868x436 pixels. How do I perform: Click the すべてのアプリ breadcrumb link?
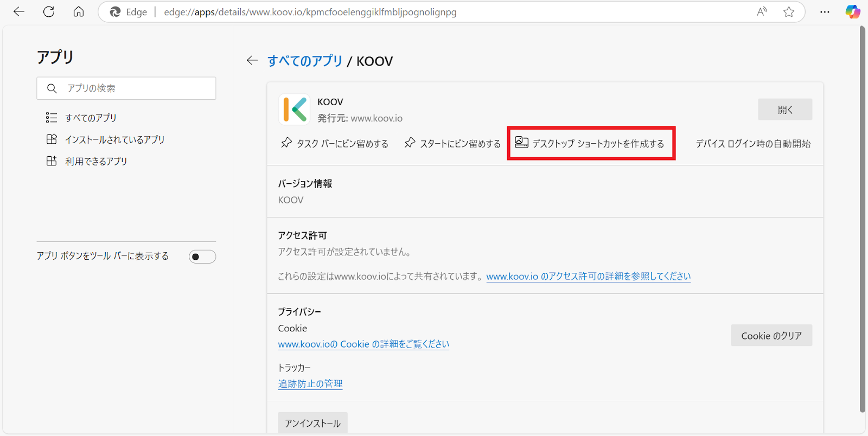pos(305,61)
